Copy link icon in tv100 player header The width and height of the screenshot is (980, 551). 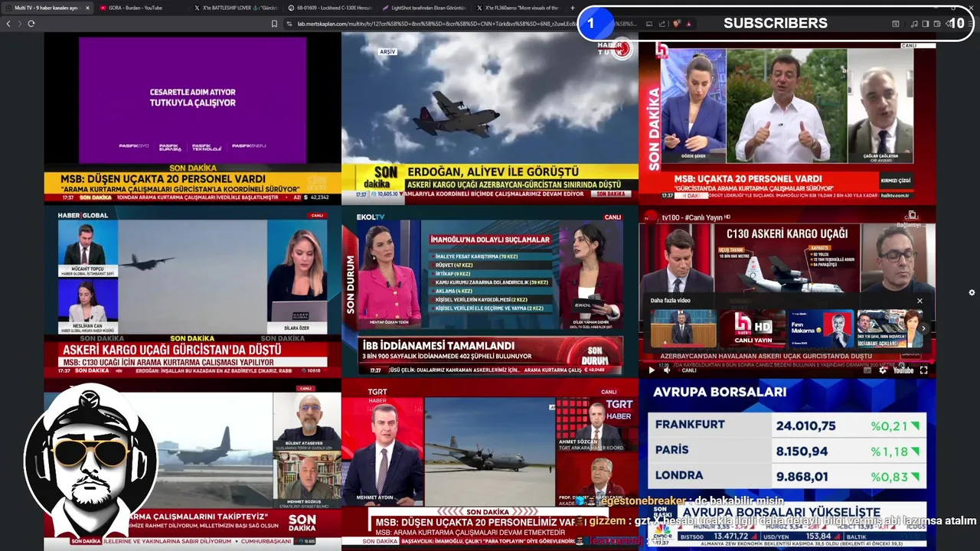[911, 216]
